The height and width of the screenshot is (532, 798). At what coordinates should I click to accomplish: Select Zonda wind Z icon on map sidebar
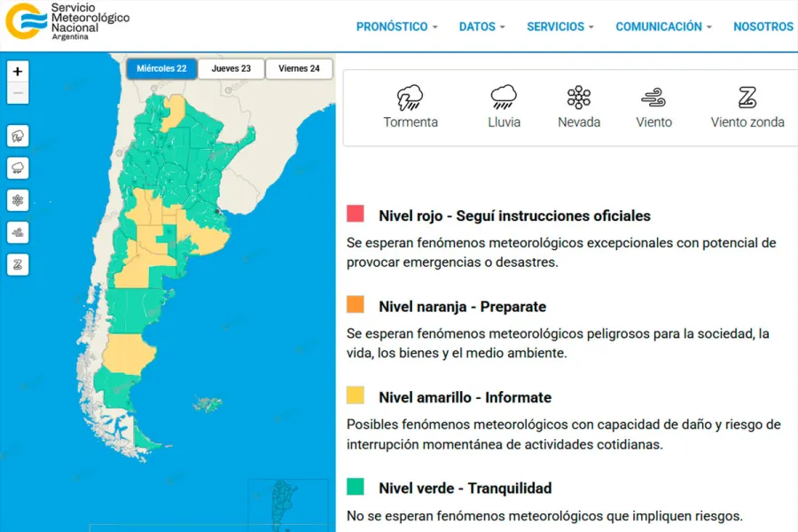pyautogui.click(x=18, y=264)
